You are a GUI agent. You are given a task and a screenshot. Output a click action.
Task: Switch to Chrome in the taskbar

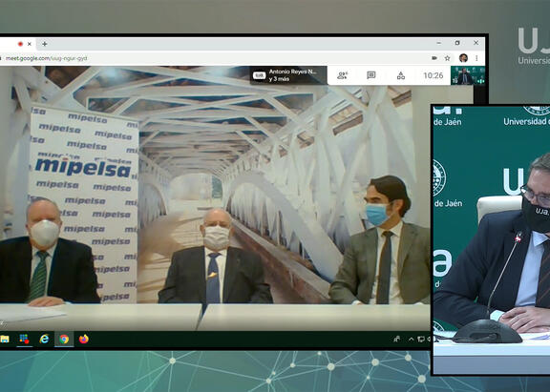click(64, 339)
